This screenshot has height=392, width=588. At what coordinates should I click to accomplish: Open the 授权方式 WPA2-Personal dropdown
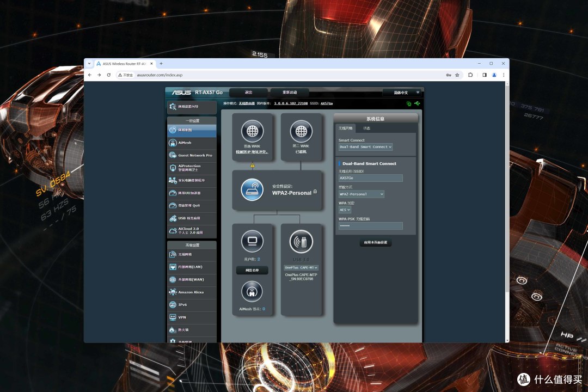click(x=362, y=194)
